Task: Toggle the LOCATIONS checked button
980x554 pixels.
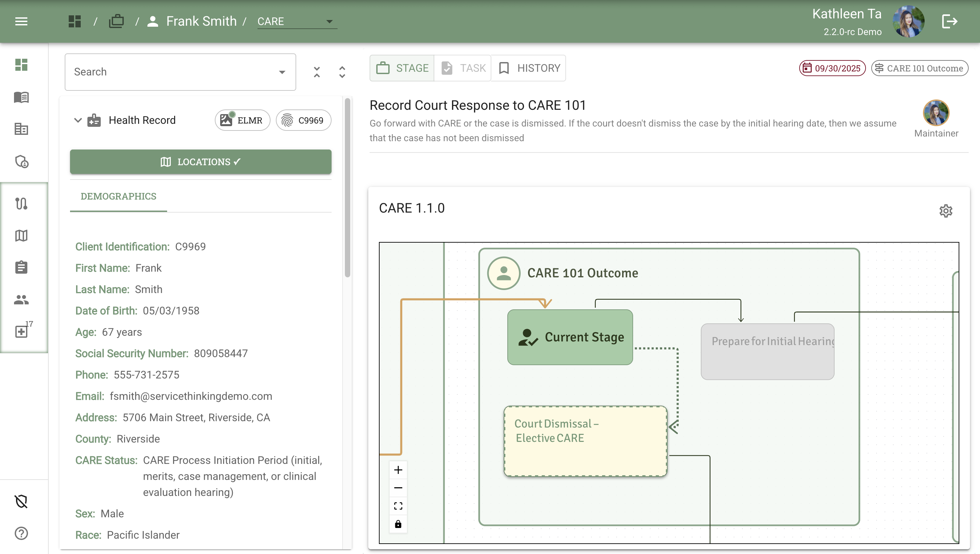Action: [x=200, y=162]
